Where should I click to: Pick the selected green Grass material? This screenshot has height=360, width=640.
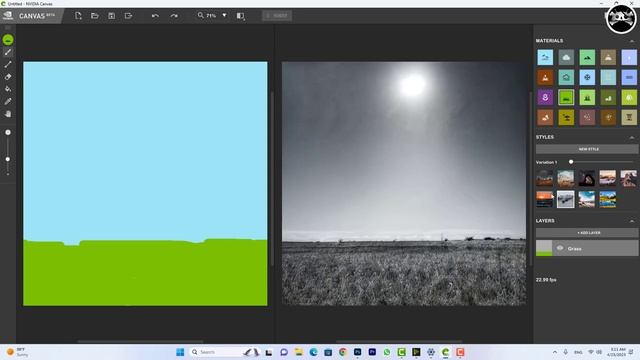click(566, 98)
